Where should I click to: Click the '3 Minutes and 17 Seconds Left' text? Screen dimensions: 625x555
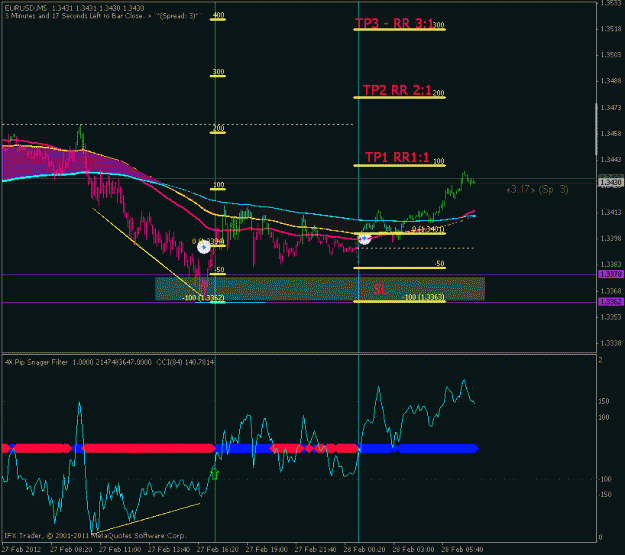click(73, 16)
